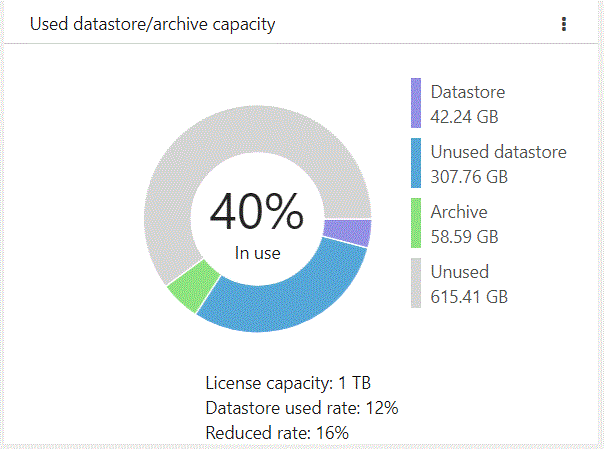Click the 'License capacity: 1 TB' text
This screenshot has width=604, height=449.
point(288,383)
